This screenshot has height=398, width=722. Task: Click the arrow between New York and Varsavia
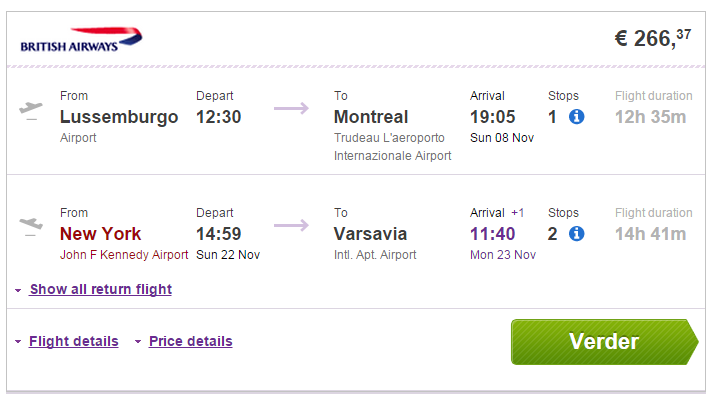click(x=291, y=225)
